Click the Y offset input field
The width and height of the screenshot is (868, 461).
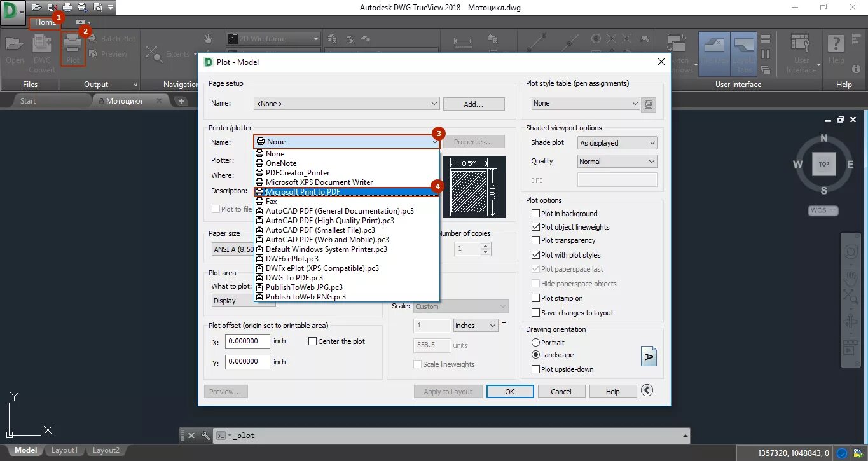[x=247, y=362]
